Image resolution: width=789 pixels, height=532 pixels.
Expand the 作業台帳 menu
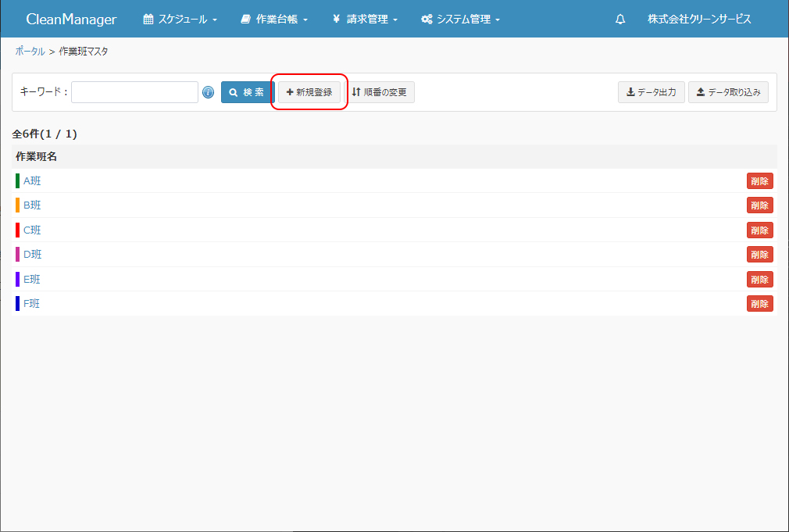274,20
